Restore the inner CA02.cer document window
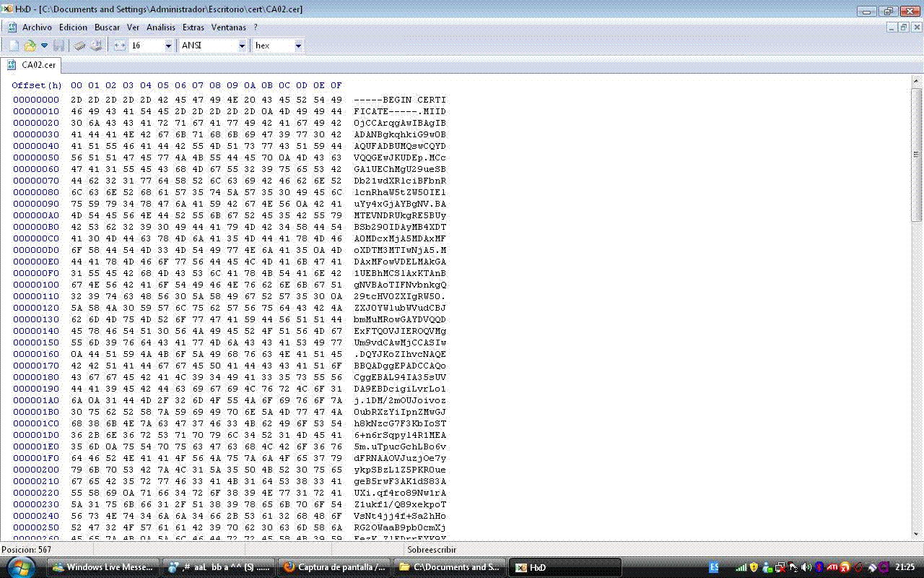924x578 pixels. [x=903, y=27]
